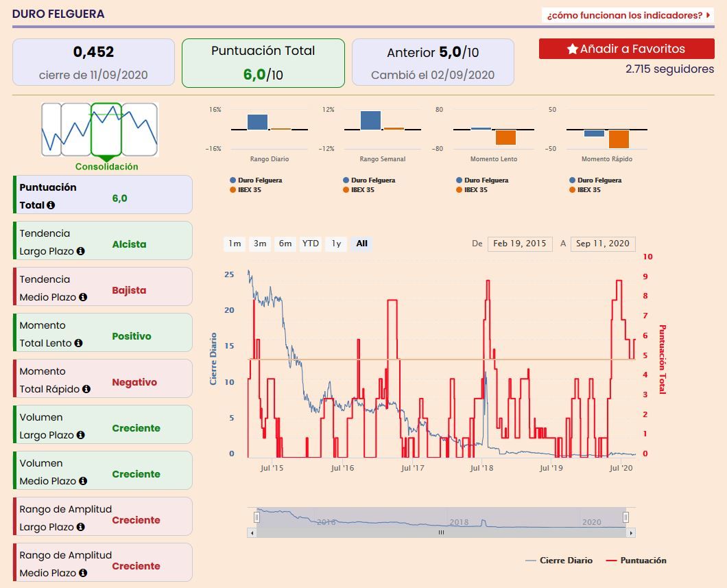The image size is (727, 588).
Task: Toggle Duro Felguera series in Momento Lento legend
Action: tap(482, 180)
